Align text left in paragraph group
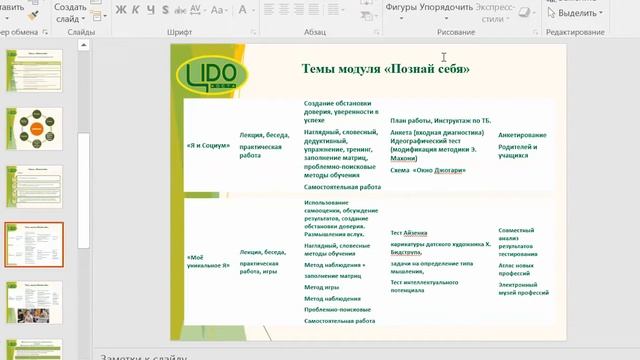 click(269, 9)
